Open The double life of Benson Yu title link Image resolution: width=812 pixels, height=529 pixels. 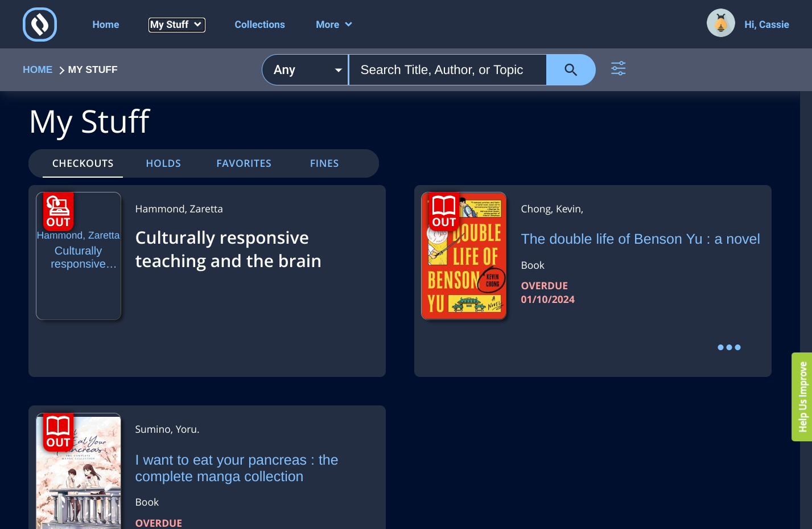[640, 239]
